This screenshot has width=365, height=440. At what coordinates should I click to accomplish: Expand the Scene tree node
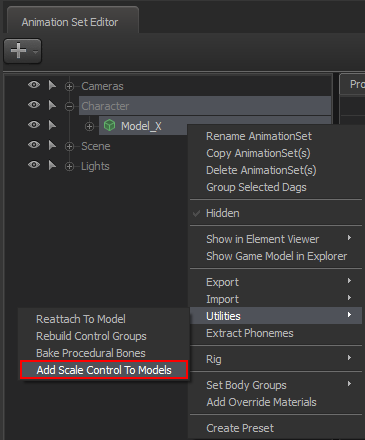(69, 147)
